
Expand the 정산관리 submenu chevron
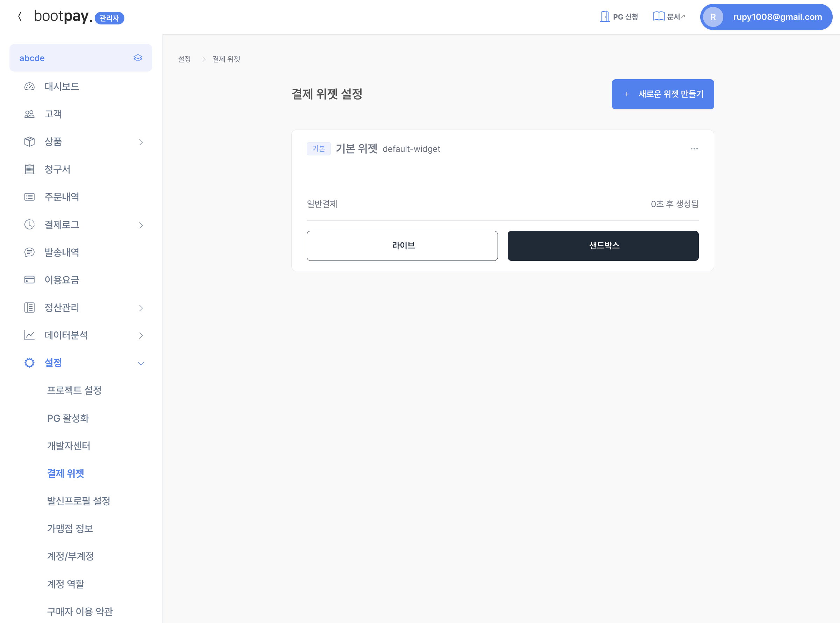click(141, 308)
